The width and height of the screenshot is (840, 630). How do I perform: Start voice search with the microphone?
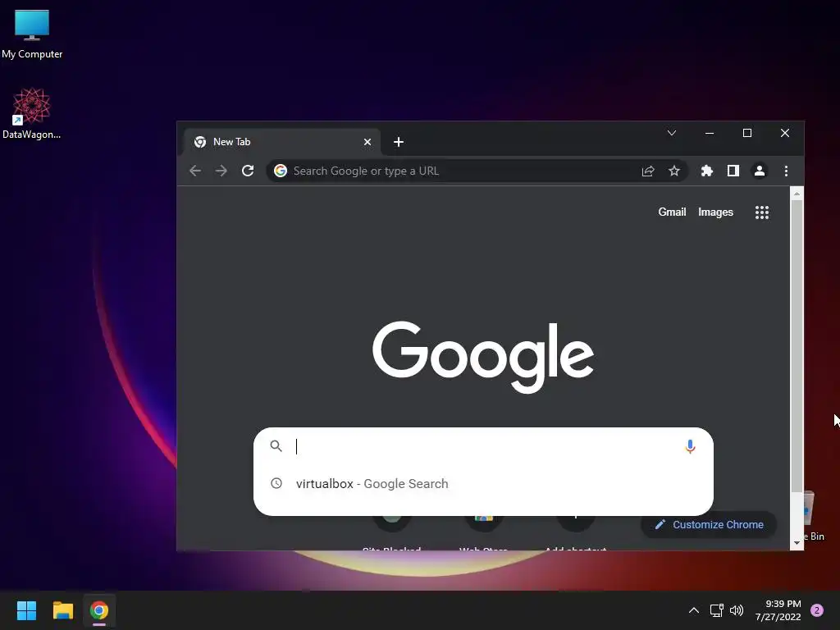click(x=690, y=446)
